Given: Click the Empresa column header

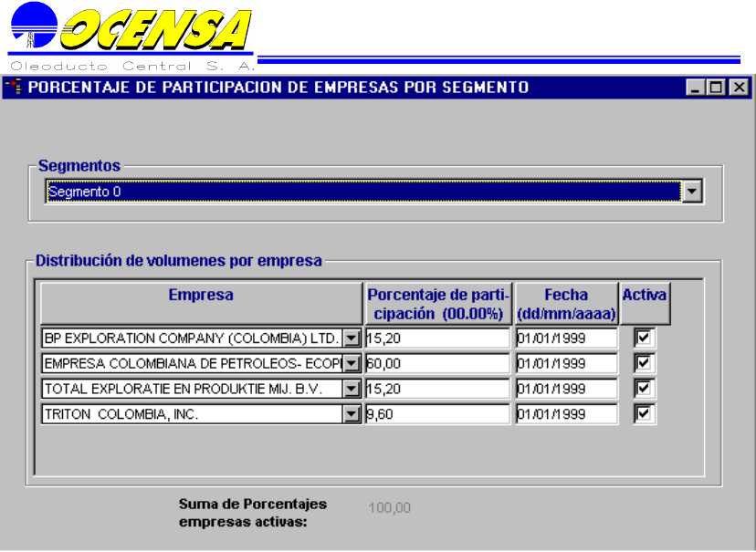Looking at the screenshot, I should coord(201,304).
